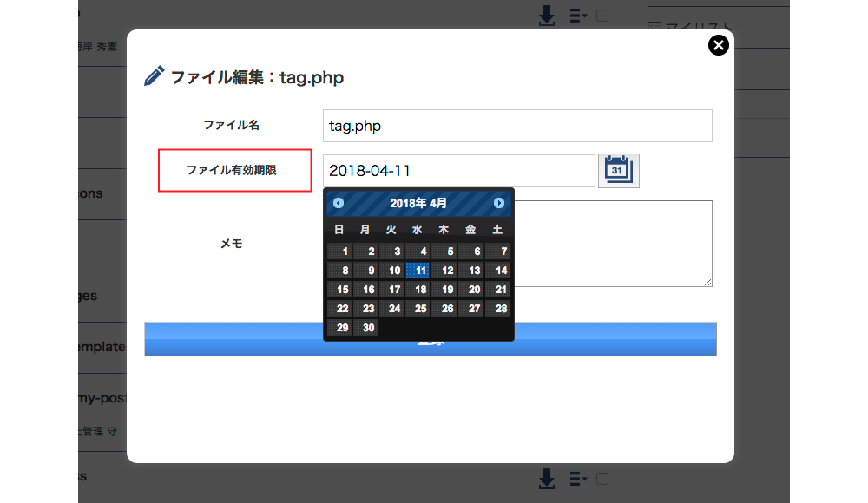Select April 17 in calendar

(391, 290)
